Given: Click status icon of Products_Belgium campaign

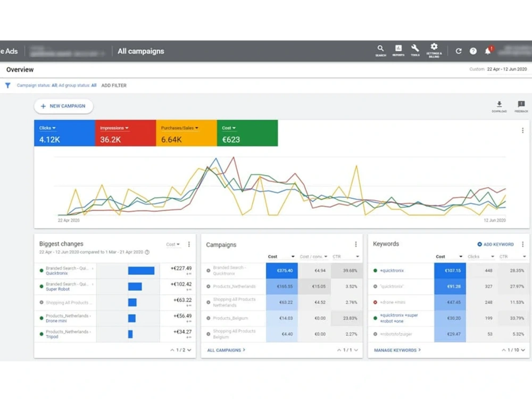Looking at the screenshot, I should pyautogui.click(x=209, y=318).
